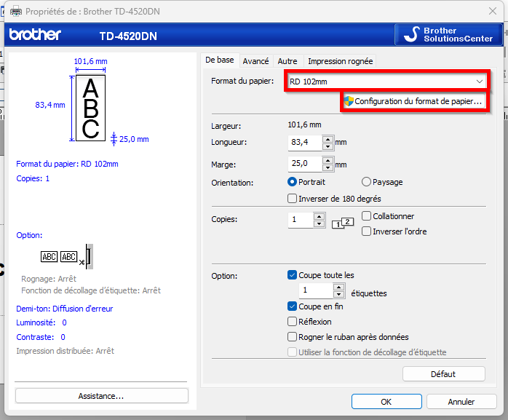Open Brother SolutionsCenter link
This screenshot has height=420, width=508.
tap(448, 35)
